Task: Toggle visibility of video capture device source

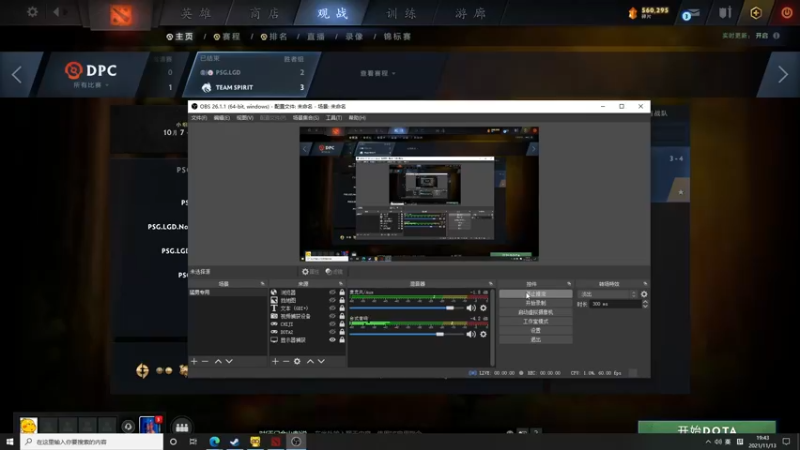Action: [332, 316]
